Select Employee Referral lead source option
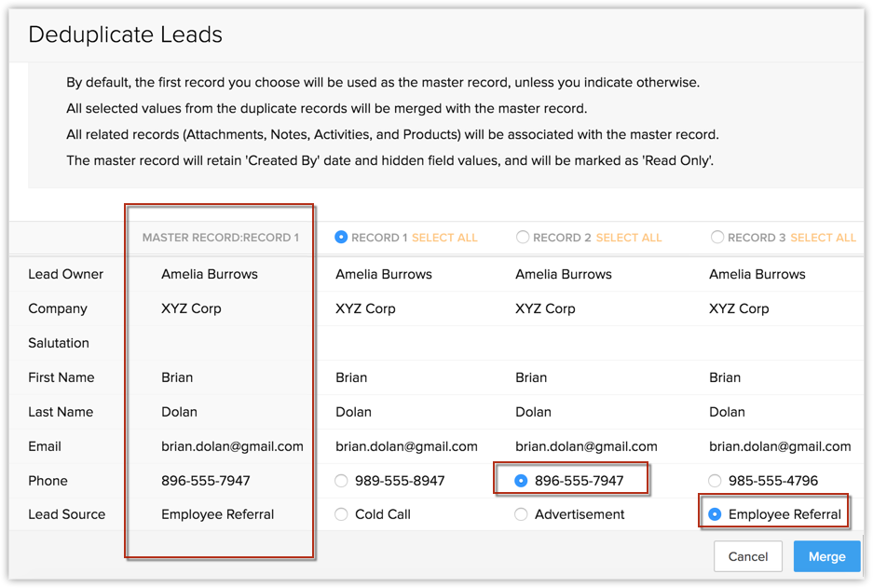The image size is (873, 588). [715, 514]
